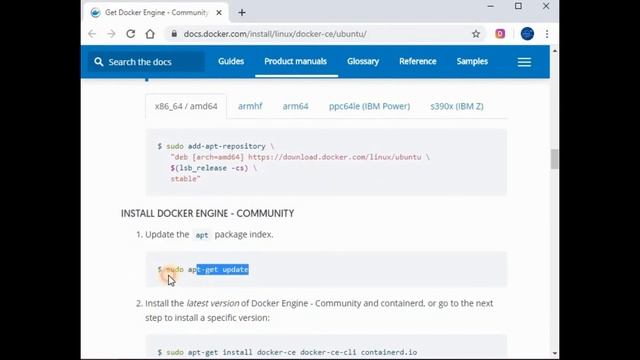The width and height of the screenshot is (640, 360).
Task: Reload the Docker docs page
Action: tap(131, 34)
